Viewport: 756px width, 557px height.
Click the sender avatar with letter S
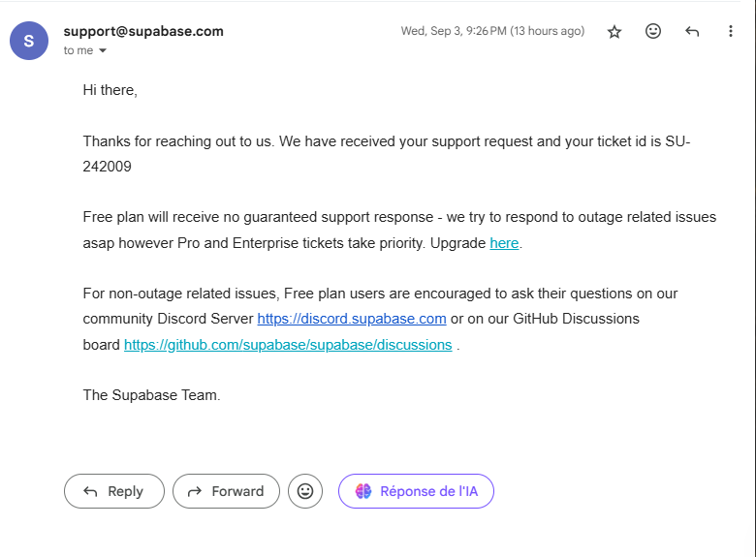click(28, 40)
